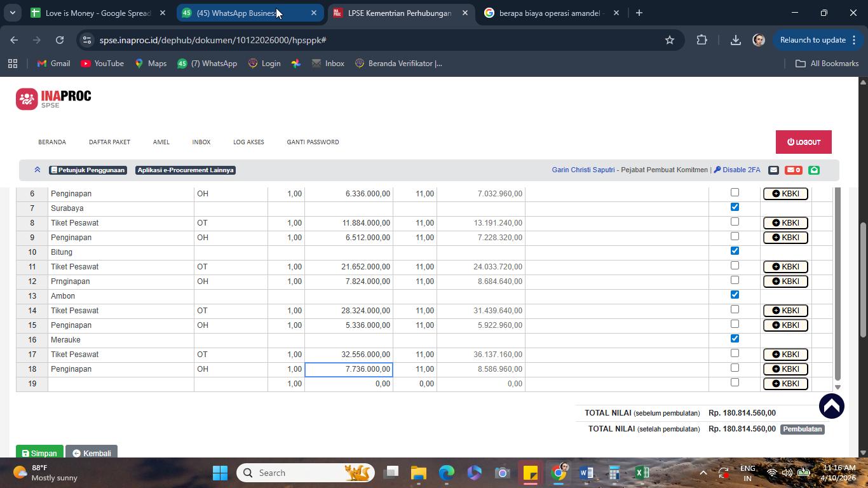The image size is (868, 488).
Task: Switch to berapa biaya operasi Google tab
Action: [552, 13]
